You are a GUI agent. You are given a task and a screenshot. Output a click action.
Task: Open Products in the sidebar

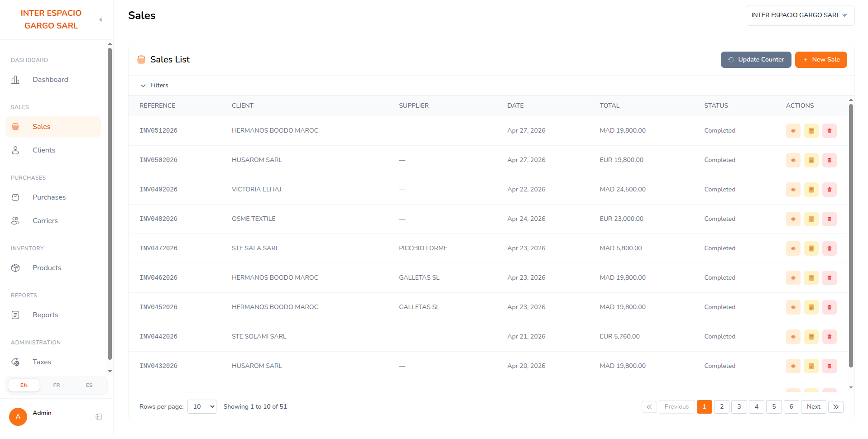pos(53,268)
